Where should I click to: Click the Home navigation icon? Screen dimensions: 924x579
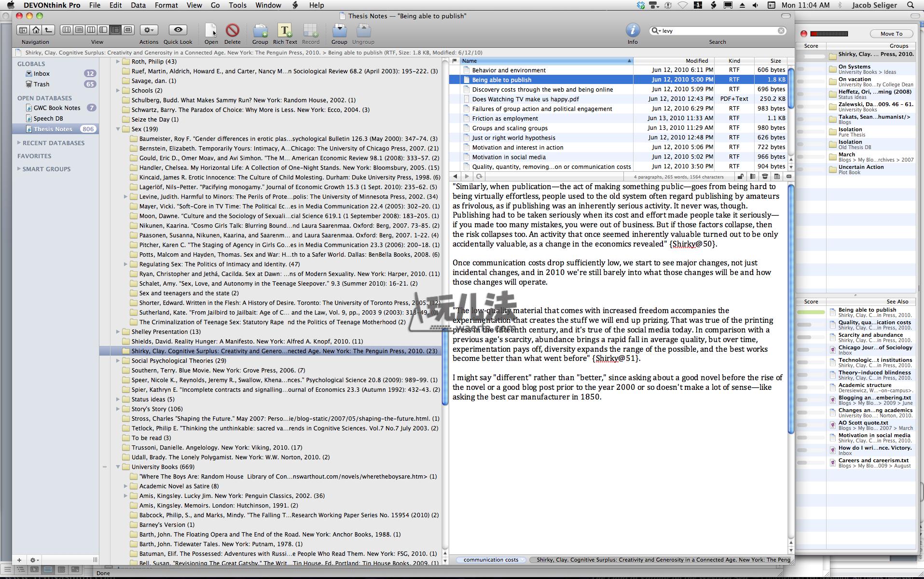point(36,30)
